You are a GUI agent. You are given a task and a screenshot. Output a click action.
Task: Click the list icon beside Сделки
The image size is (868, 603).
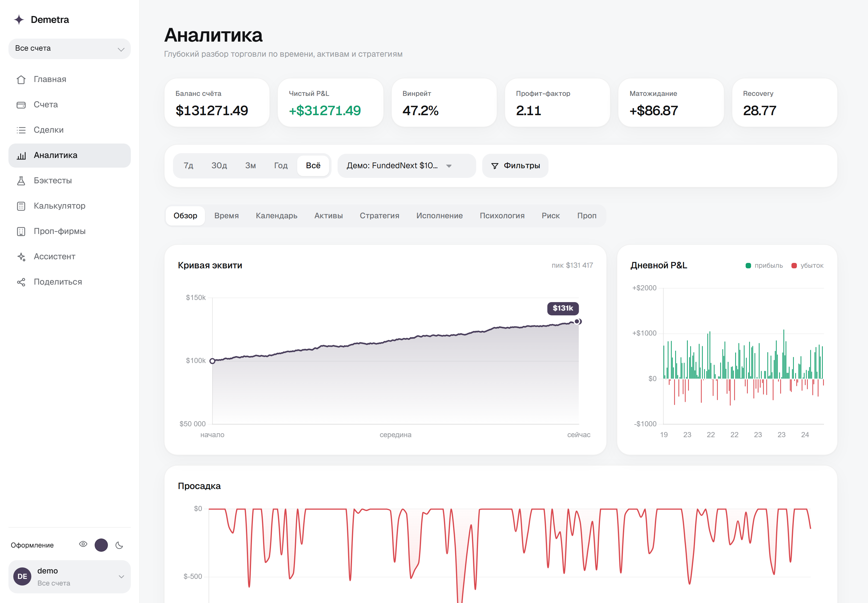(21, 130)
